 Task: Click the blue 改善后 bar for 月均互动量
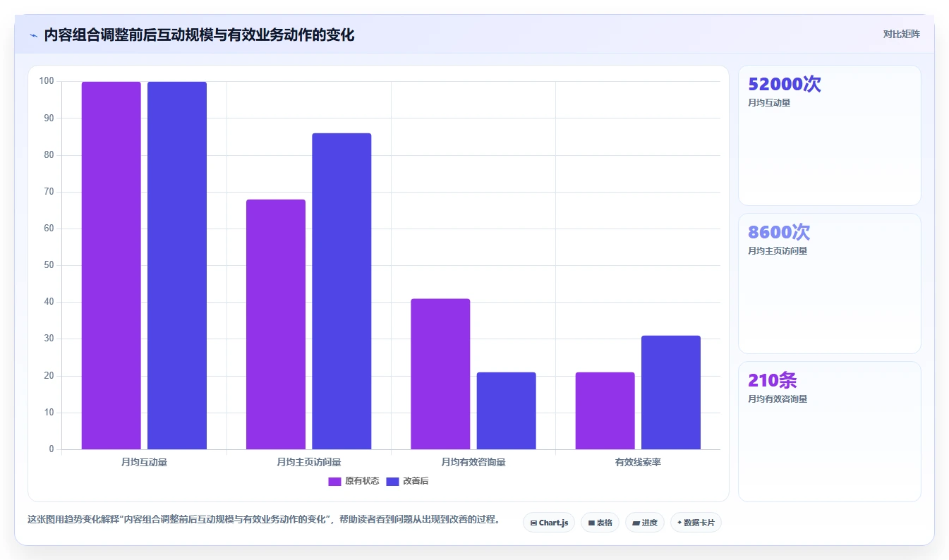pos(177,265)
